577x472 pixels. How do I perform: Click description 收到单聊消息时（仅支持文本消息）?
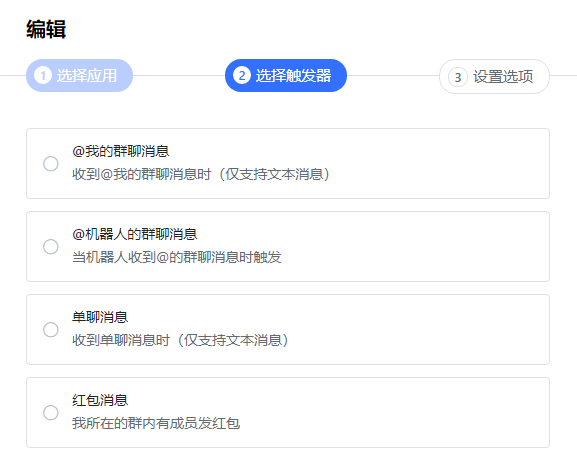(x=180, y=340)
